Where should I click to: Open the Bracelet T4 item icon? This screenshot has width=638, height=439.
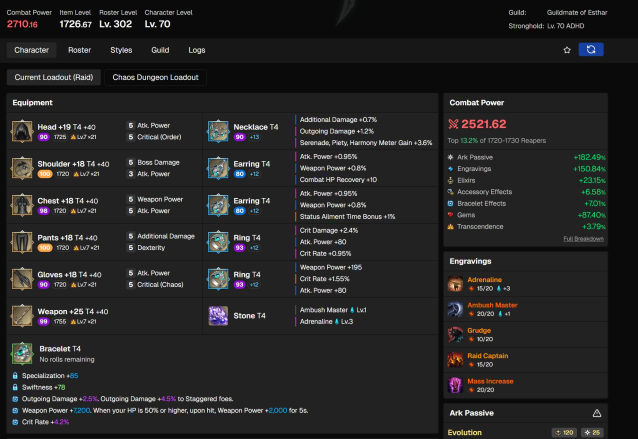tap(22, 353)
